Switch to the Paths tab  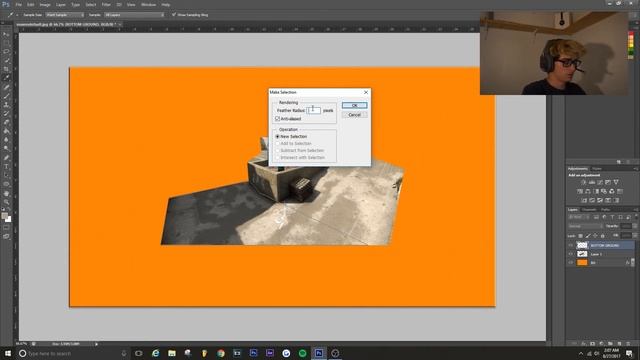605,210
